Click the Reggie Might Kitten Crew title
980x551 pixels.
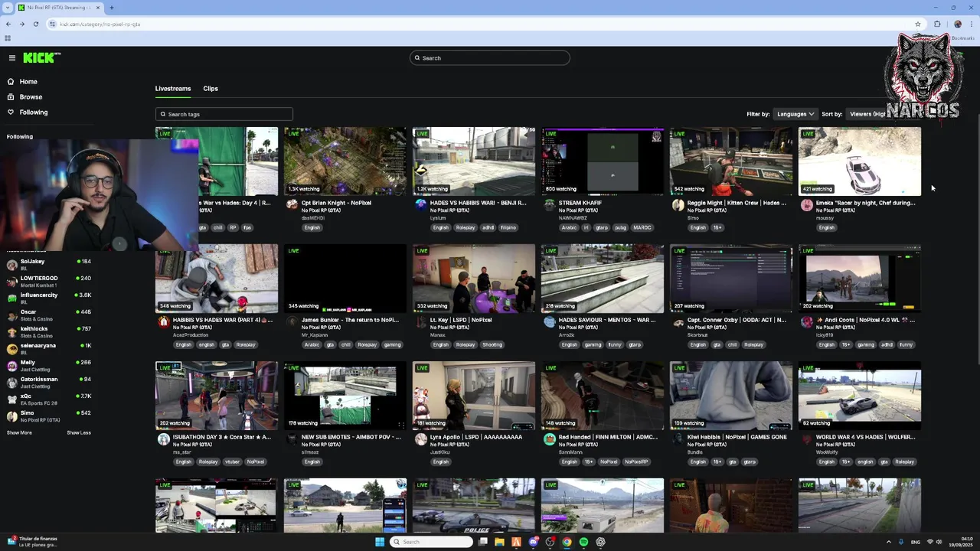(737, 203)
